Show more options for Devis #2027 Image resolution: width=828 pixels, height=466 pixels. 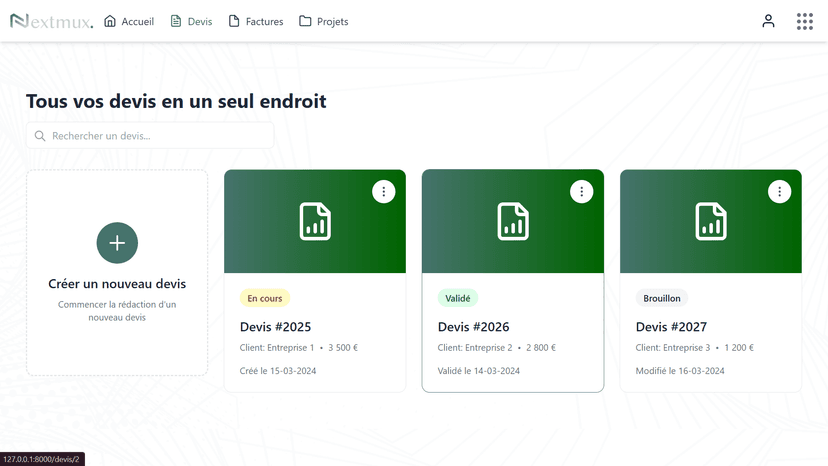pyautogui.click(x=780, y=192)
